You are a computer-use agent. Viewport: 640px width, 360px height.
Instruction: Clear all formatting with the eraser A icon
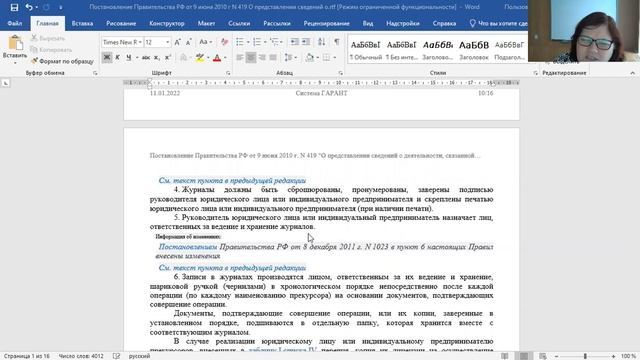224,42
